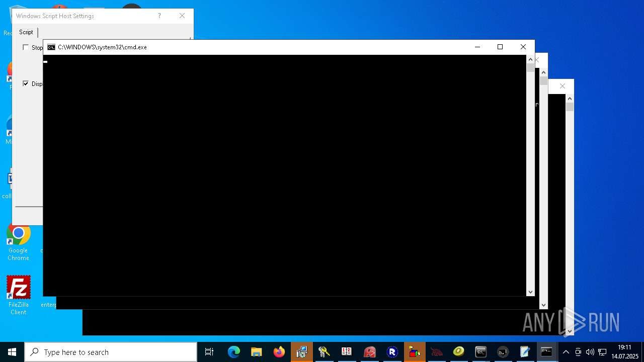Click the second console window's scroll down arrow

543,305
